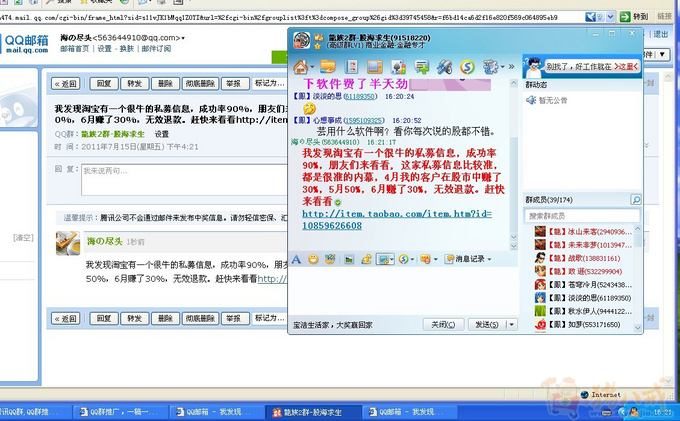The height and width of the screenshot is (421, 680).
Task: Click the >这里< ad link
Action: [x=626, y=66]
